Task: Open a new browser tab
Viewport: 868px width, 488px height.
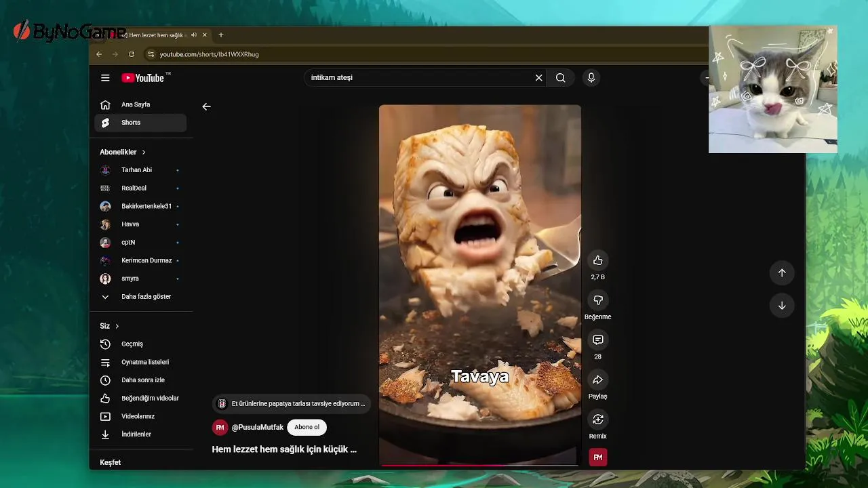Action: (x=220, y=35)
